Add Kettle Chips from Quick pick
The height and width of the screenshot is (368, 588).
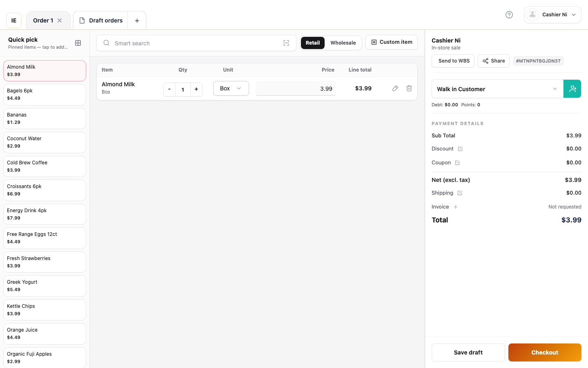point(45,310)
